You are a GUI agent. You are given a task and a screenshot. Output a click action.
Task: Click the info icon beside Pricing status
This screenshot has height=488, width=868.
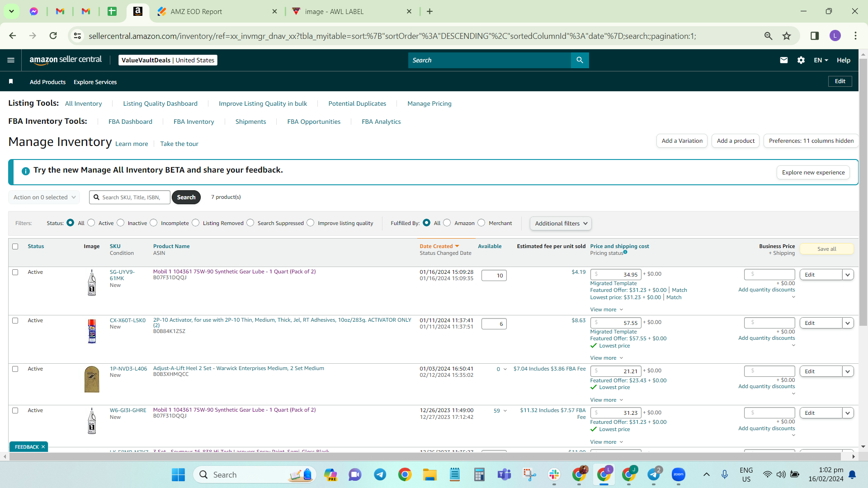pyautogui.click(x=625, y=252)
